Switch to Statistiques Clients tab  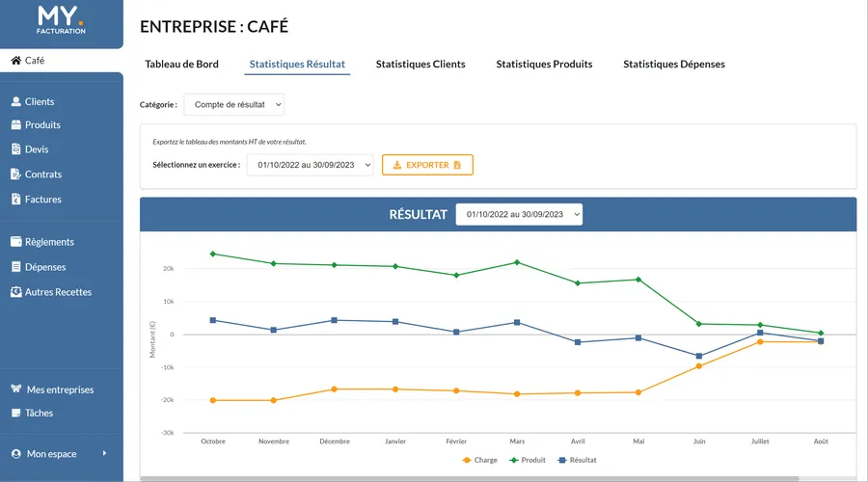(420, 65)
